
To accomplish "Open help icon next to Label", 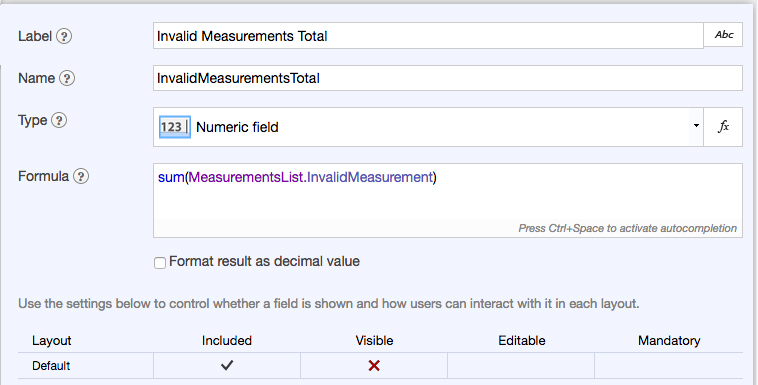I will (x=64, y=36).
